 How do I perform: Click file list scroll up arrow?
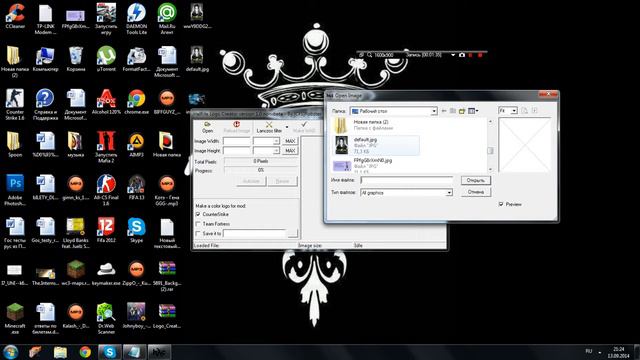pos(490,121)
